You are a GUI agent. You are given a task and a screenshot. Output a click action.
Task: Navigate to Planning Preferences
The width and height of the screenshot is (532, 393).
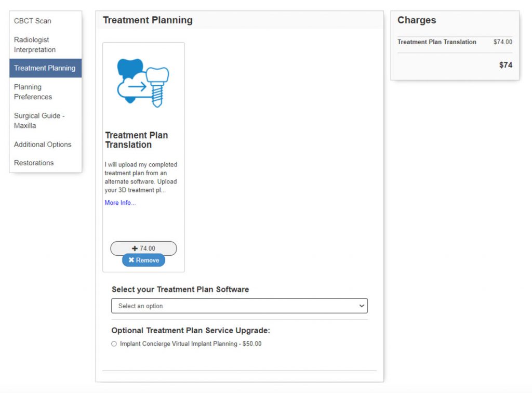(x=33, y=92)
